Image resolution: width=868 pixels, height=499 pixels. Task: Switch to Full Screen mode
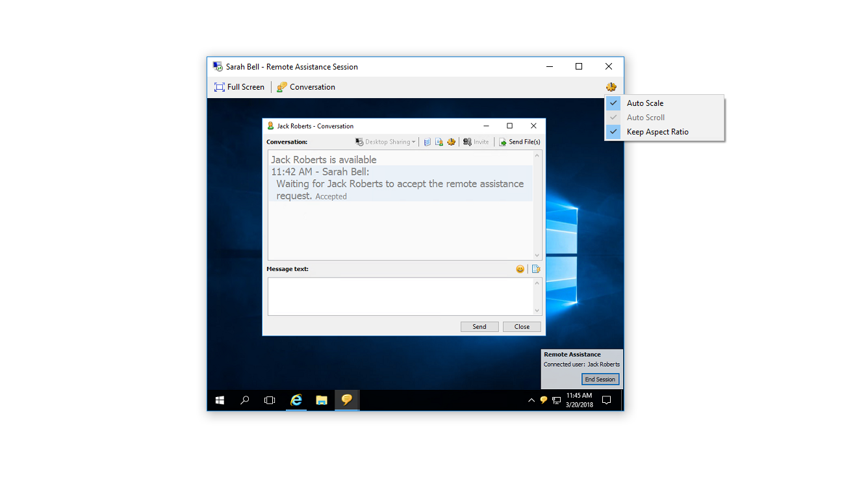pos(239,86)
